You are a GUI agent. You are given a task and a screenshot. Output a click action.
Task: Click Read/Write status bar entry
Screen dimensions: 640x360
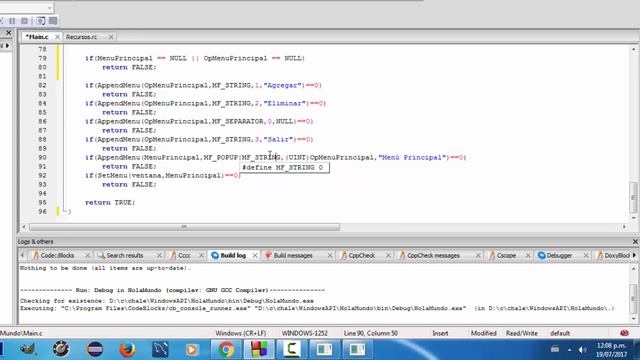click(x=522, y=333)
